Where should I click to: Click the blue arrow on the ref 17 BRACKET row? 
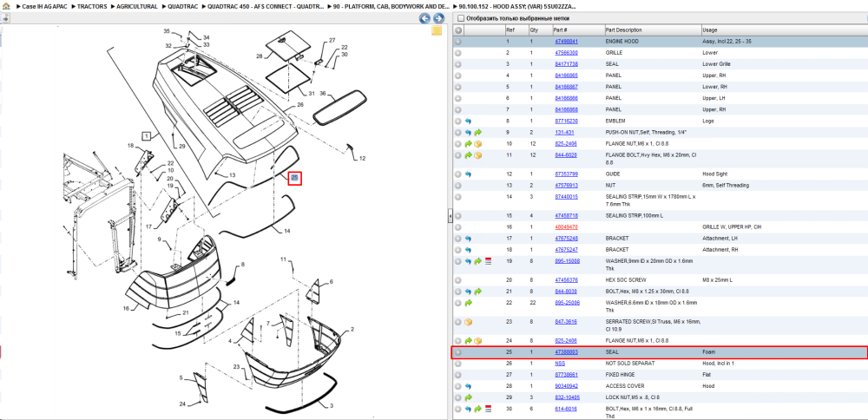tap(469, 239)
